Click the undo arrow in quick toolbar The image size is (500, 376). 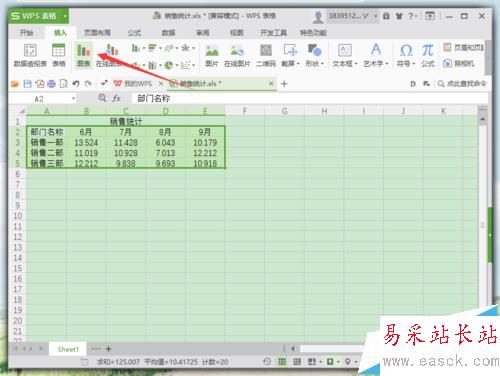click(x=76, y=84)
